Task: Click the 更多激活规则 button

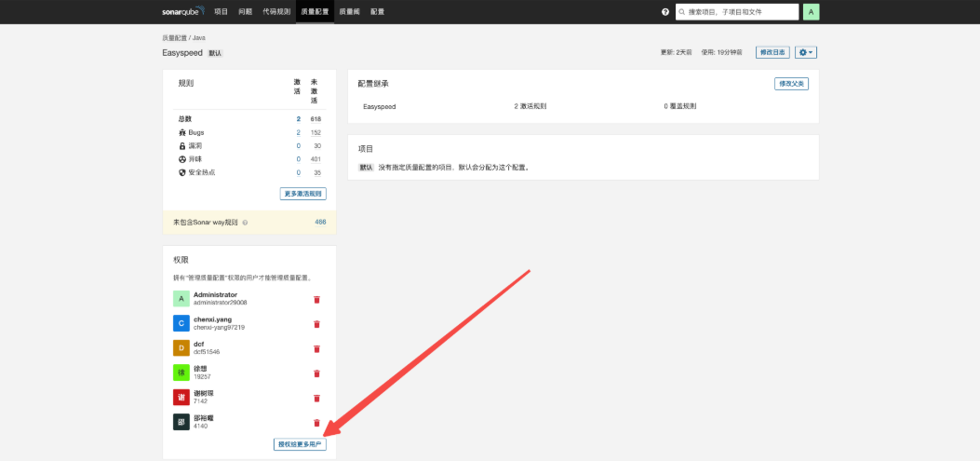Action: [303, 194]
